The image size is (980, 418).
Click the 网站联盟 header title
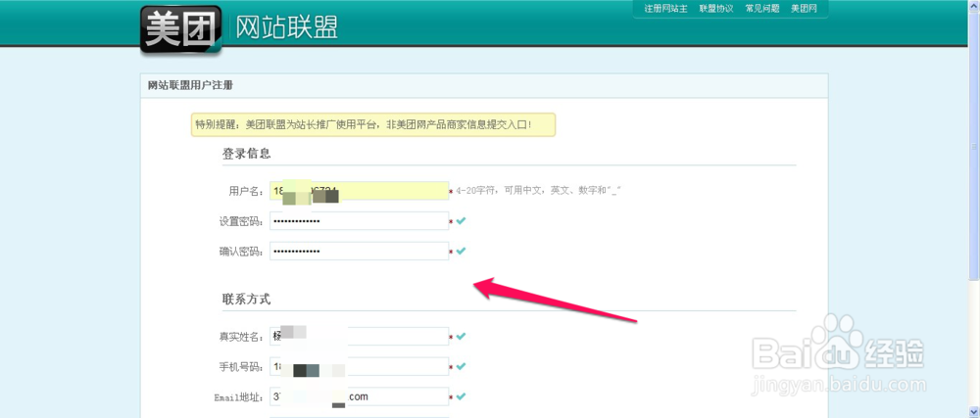(287, 28)
